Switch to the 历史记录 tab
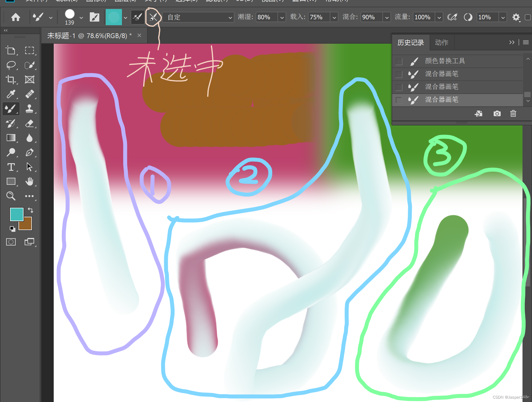Viewport: 532px width, 402px height. point(411,43)
